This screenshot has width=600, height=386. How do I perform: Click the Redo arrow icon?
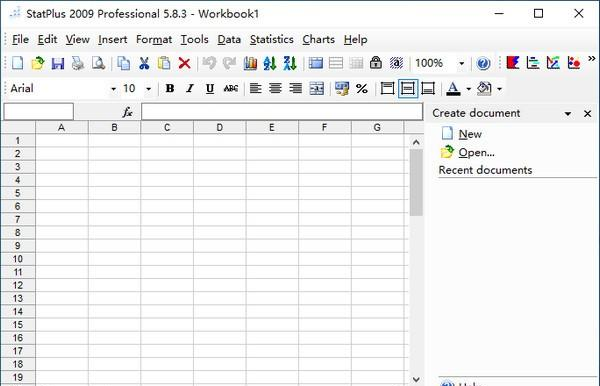click(229, 63)
